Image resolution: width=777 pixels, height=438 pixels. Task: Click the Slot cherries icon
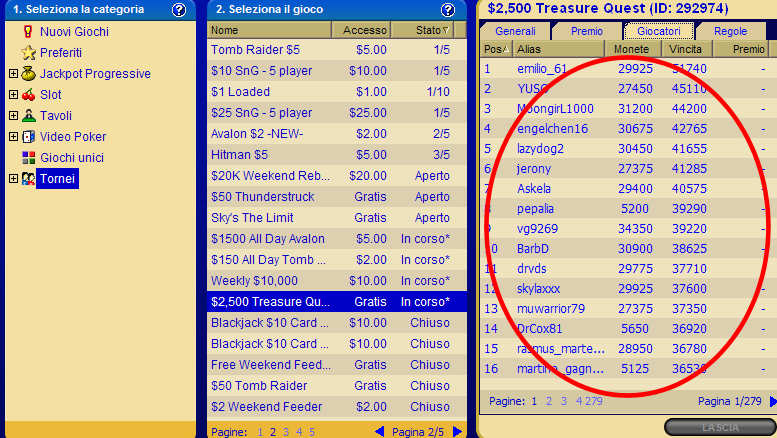click(x=29, y=95)
